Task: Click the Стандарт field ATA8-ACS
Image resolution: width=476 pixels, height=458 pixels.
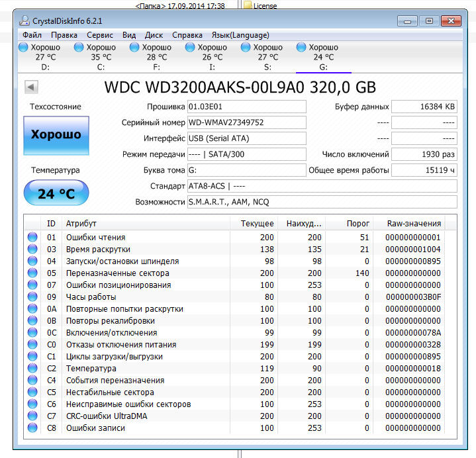Action: 322,186
